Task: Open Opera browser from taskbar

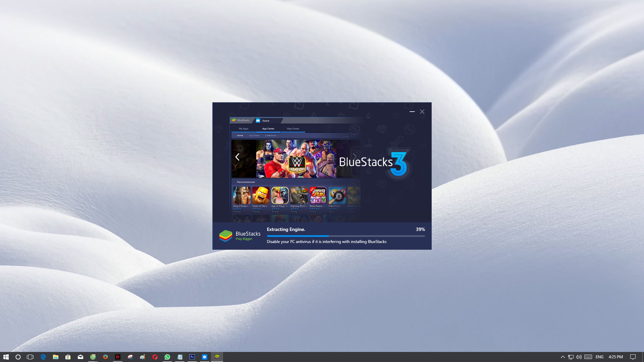Action: point(155,357)
